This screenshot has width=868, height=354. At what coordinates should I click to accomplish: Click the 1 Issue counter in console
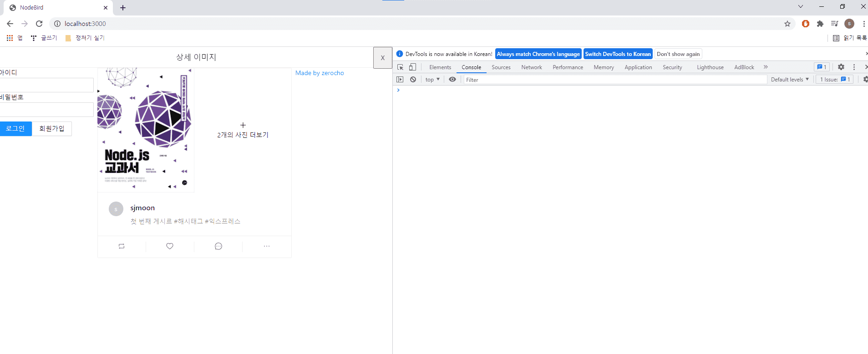(x=835, y=79)
